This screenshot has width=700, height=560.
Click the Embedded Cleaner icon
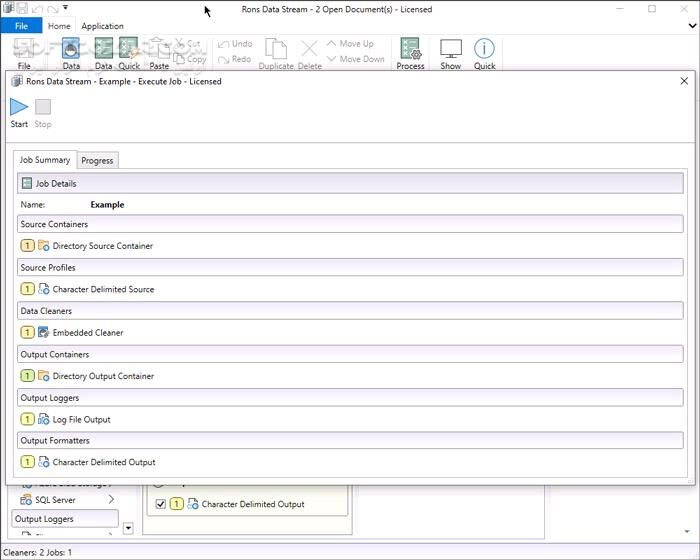[x=44, y=333]
